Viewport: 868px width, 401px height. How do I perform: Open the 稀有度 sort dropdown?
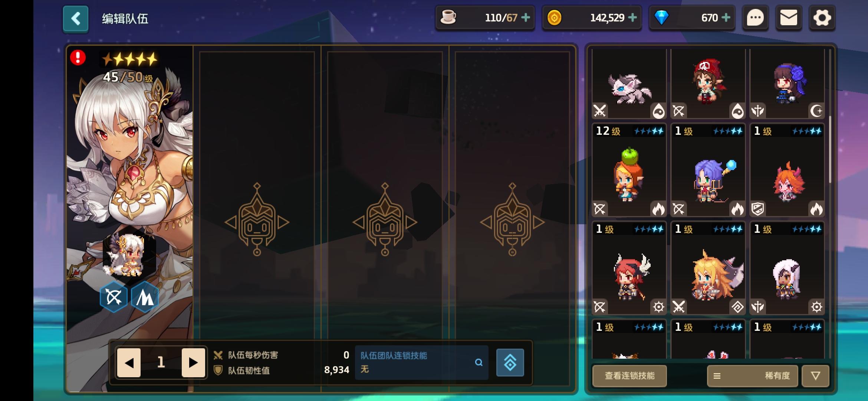pyautogui.click(x=752, y=376)
